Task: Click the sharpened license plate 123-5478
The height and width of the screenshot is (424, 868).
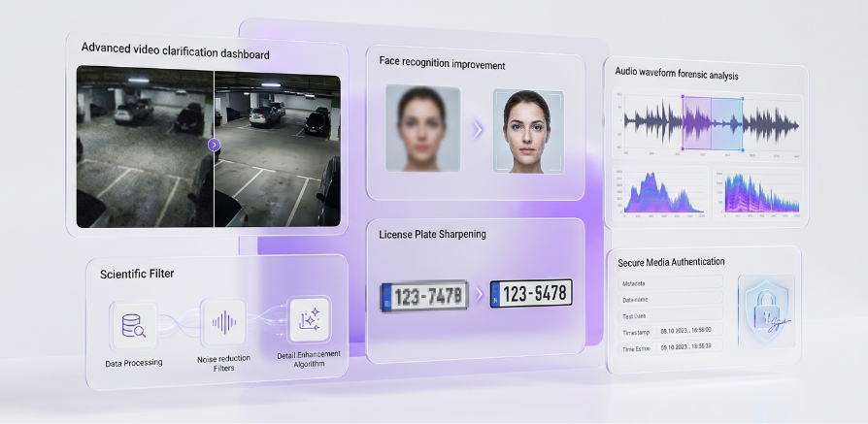Action: (531, 293)
